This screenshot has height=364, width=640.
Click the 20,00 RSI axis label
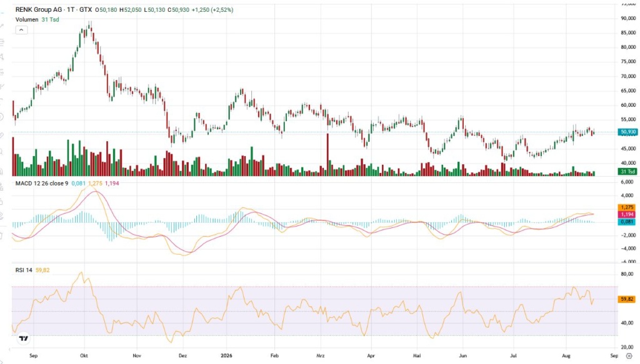tap(627, 347)
